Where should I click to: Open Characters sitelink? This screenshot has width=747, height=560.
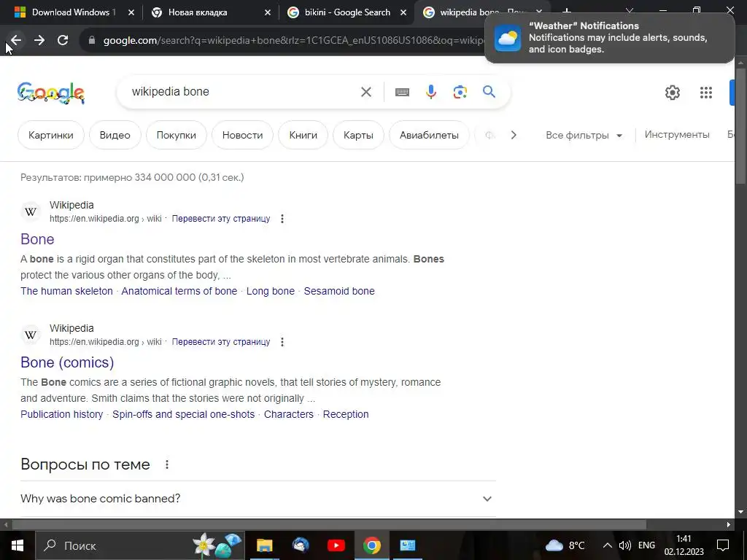click(289, 414)
